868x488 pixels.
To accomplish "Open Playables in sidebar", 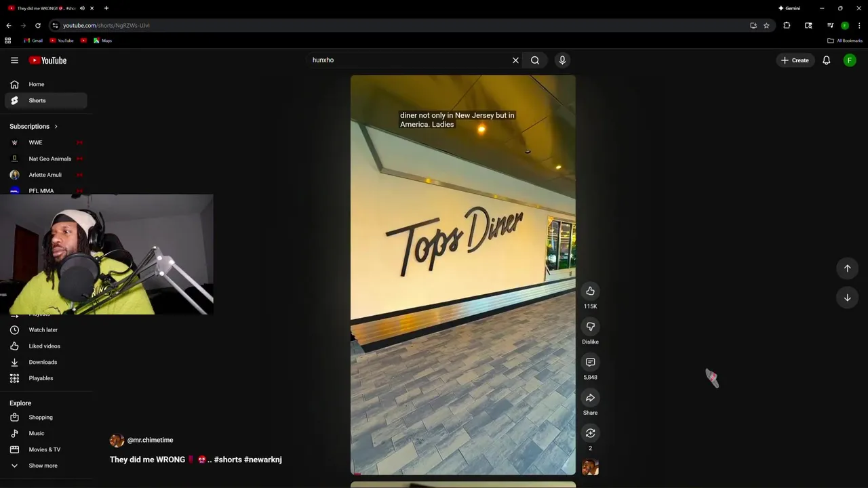I will 46,378.
